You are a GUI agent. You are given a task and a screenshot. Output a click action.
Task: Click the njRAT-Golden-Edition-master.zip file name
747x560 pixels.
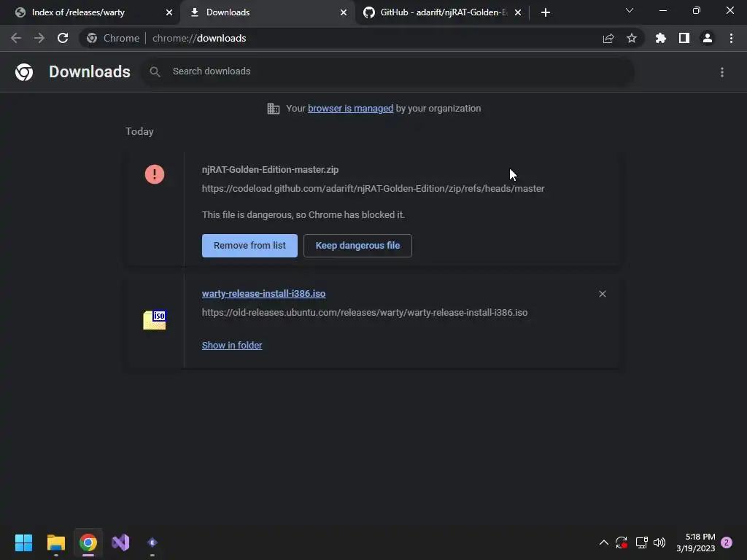coord(270,169)
